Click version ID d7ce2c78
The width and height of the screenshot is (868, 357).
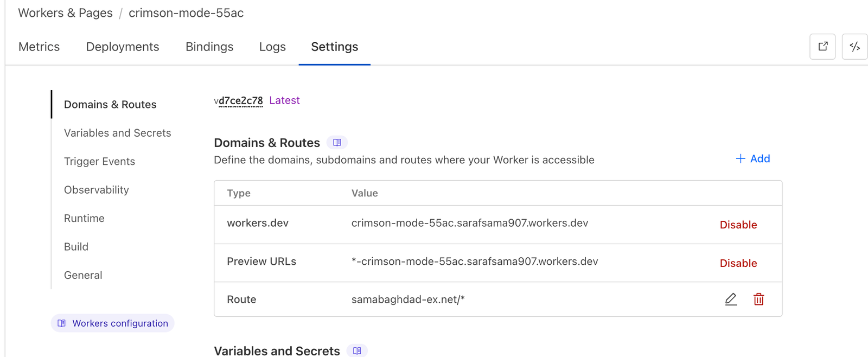click(x=240, y=101)
